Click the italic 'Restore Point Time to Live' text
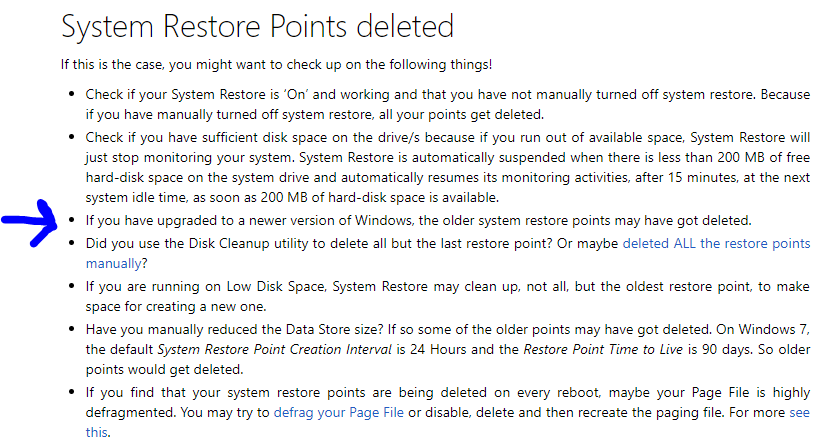Viewport: 832px width, 447px height. point(603,349)
